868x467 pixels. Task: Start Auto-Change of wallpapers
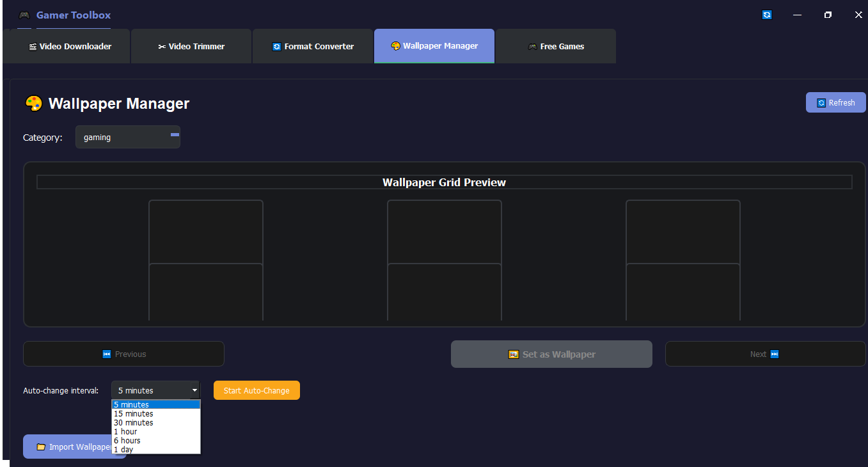tap(256, 390)
